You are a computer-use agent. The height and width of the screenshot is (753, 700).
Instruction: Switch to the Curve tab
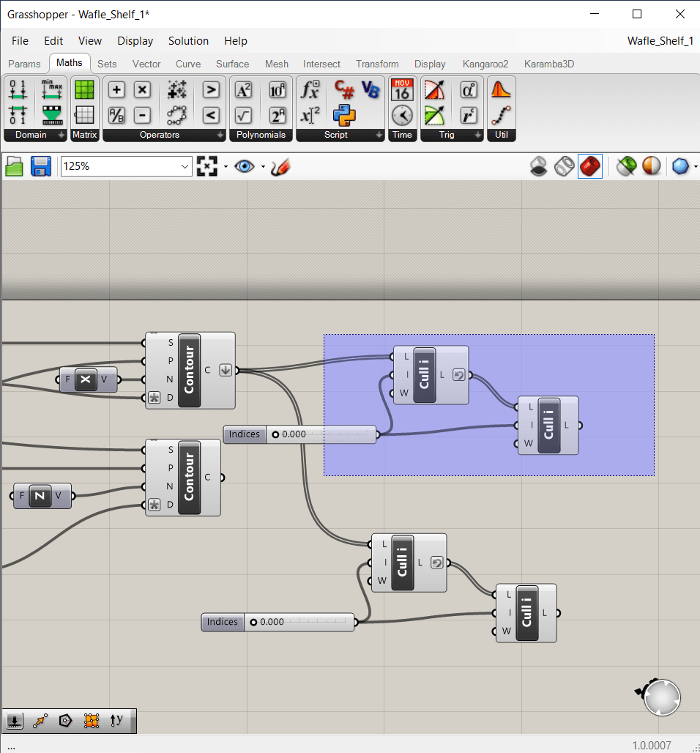click(x=188, y=64)
